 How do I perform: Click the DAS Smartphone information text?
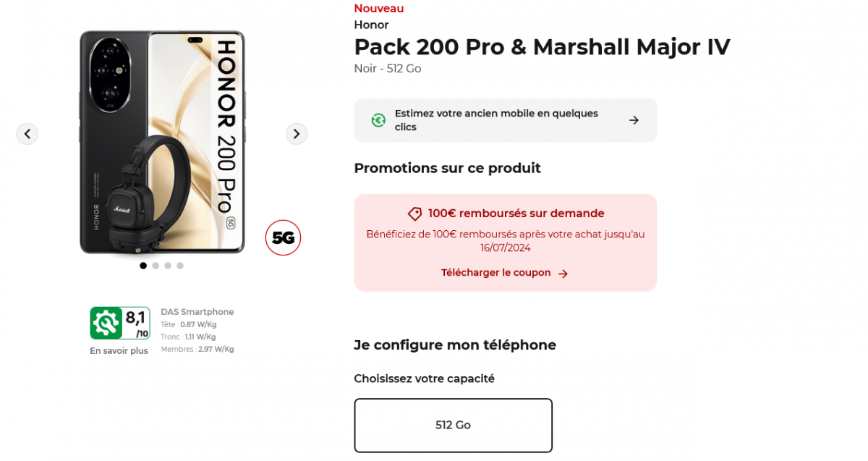(197, 312)
